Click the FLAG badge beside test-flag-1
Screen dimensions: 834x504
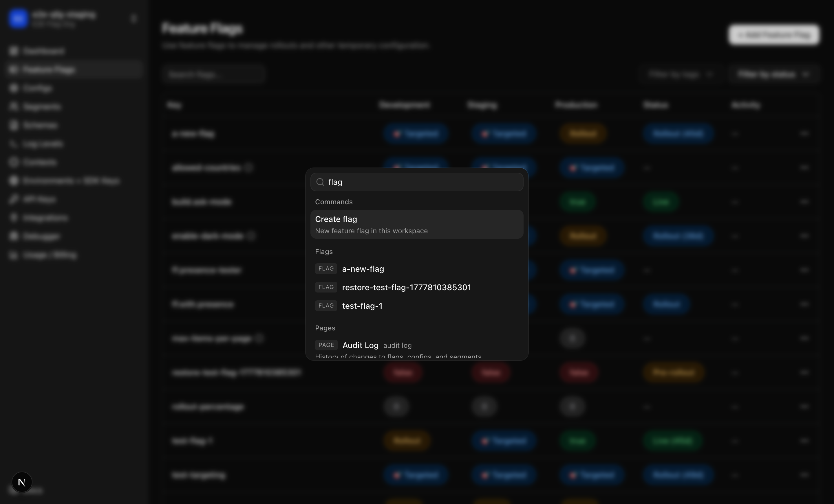[326, 306]
